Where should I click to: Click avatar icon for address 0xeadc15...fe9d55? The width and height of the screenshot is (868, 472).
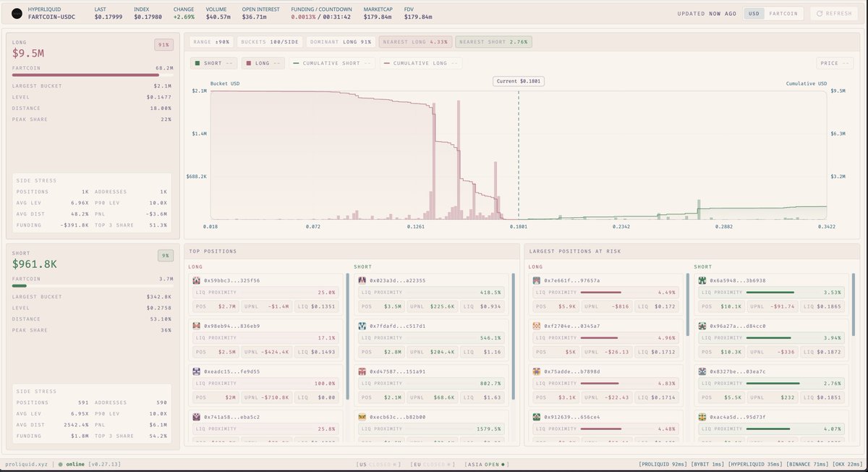197,371
